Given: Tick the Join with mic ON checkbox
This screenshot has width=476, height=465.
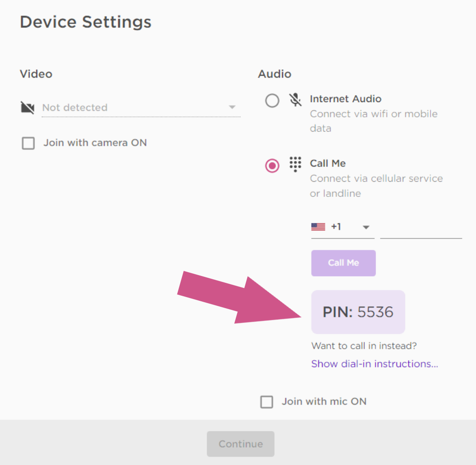Looking at the screenshot, I should click(x=266, y=402).
